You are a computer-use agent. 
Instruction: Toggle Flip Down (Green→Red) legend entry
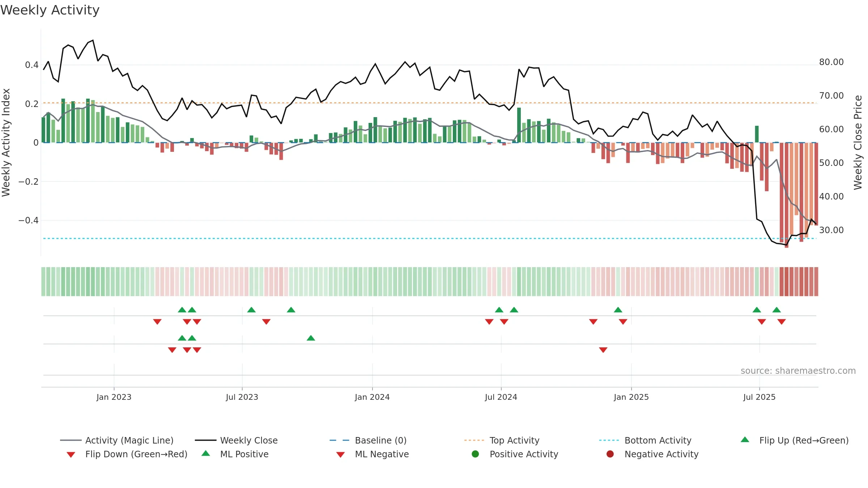pos(127,454)
